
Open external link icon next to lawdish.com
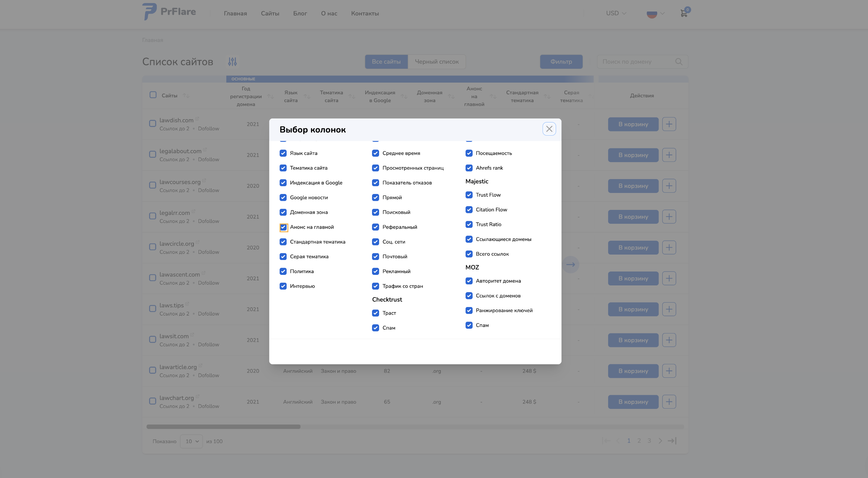pos(197,119)
